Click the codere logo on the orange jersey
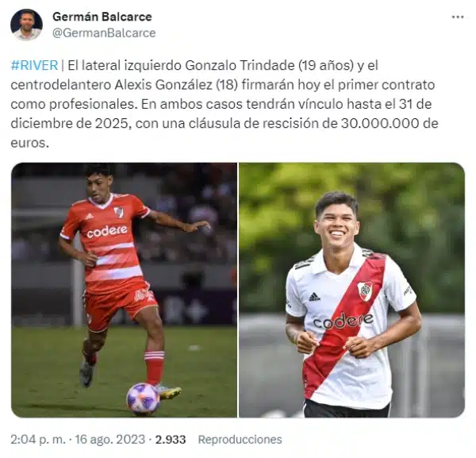This screenshot has height=458, width=476. tap(106, 232)
